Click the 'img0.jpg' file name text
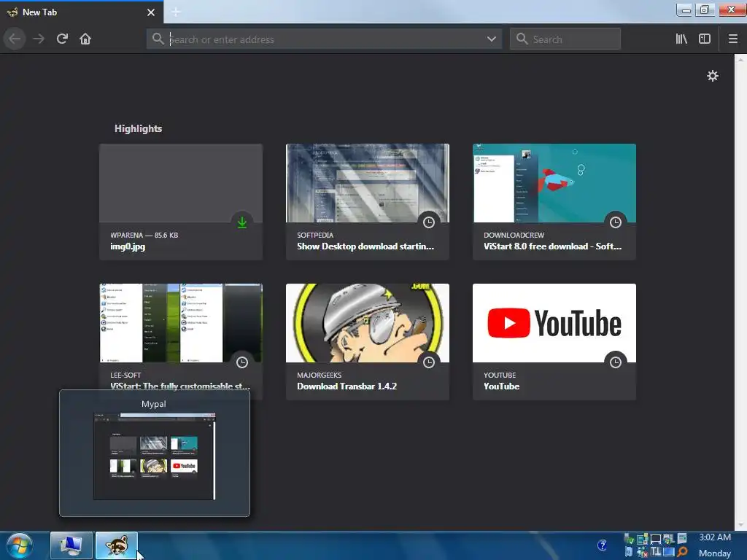Viewport: 747px width, 560px height. (x=128, y=246)
